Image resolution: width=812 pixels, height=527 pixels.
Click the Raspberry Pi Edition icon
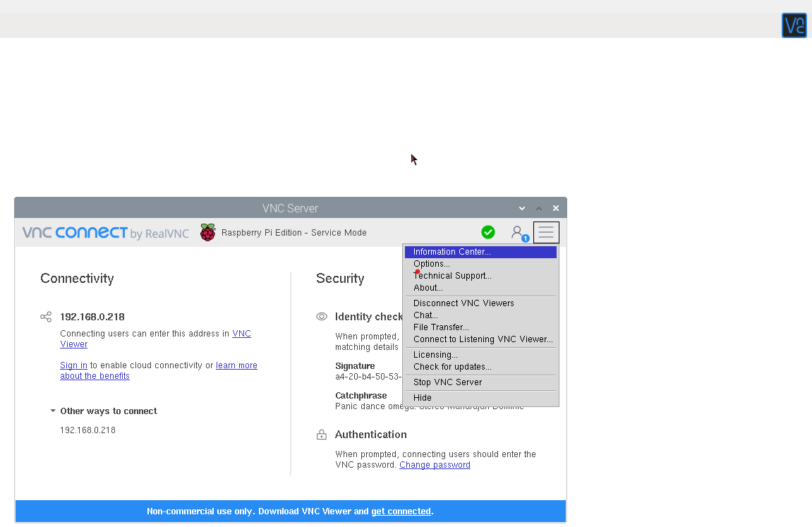click(x=207, y=232)
